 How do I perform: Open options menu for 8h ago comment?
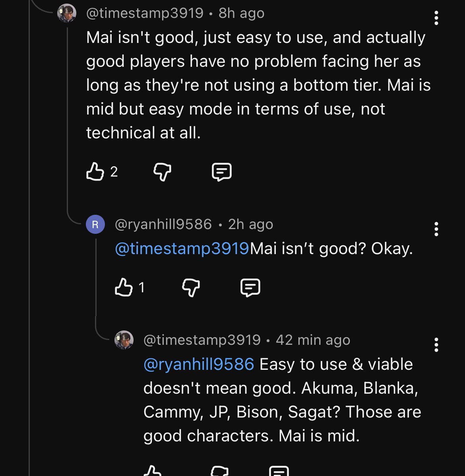coord(436,18)
